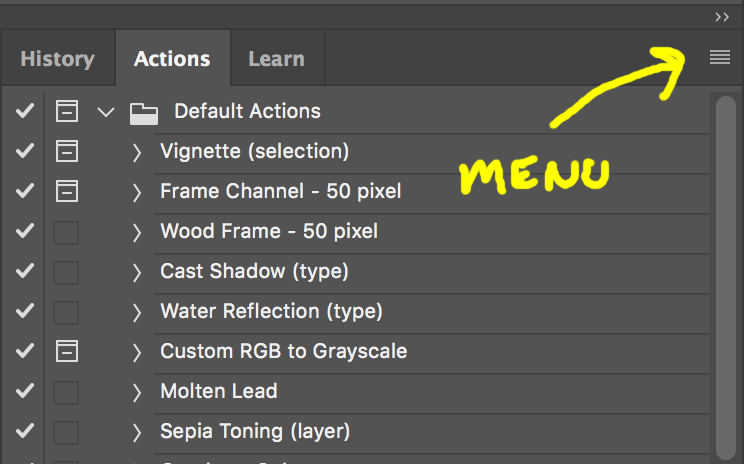The height and width of the screenshot is (464, 744).
Task: Select the Default Actions set name
Action: click(x=247, y=111)
